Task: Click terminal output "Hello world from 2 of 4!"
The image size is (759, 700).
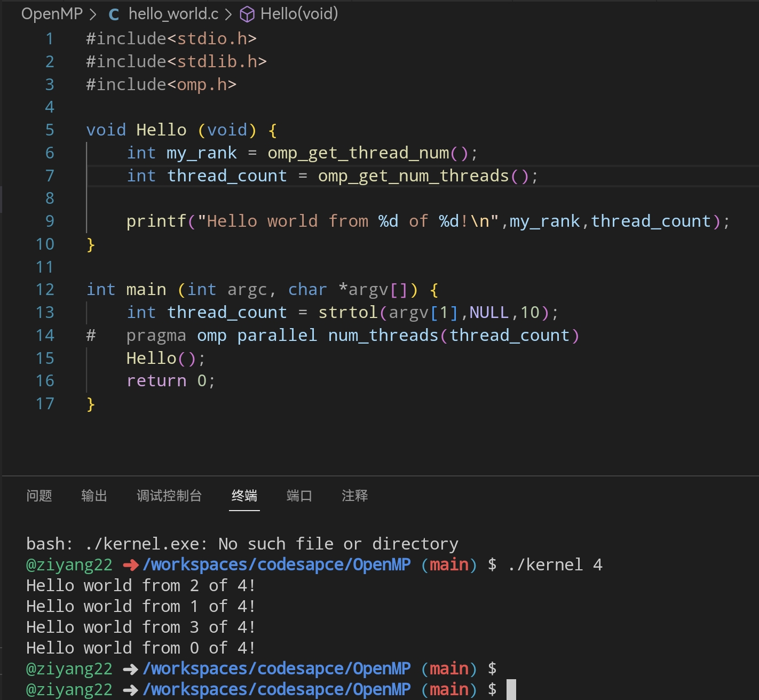Action: pos(141,586)
